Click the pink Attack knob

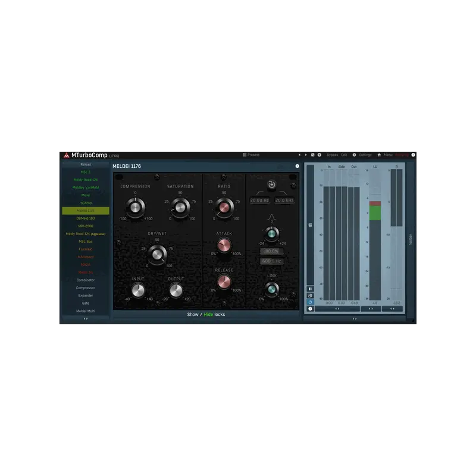pyautogui.click(x=224, y=245)
